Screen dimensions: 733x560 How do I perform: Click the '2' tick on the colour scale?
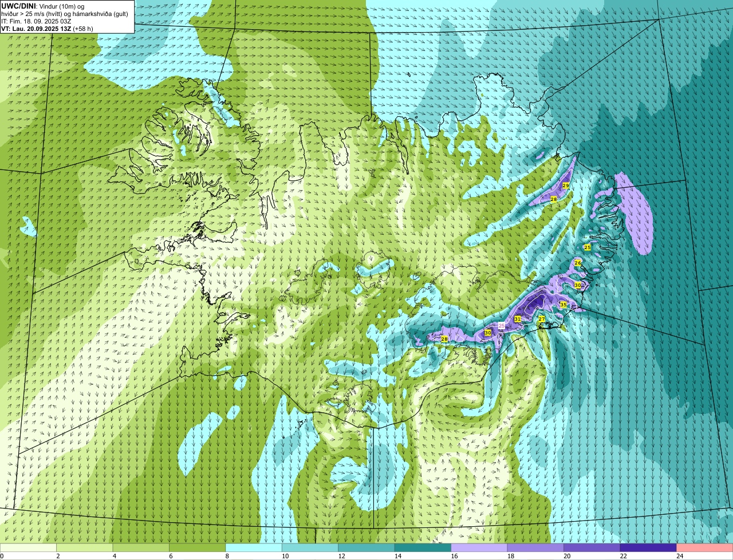click(x=58, y=556)
